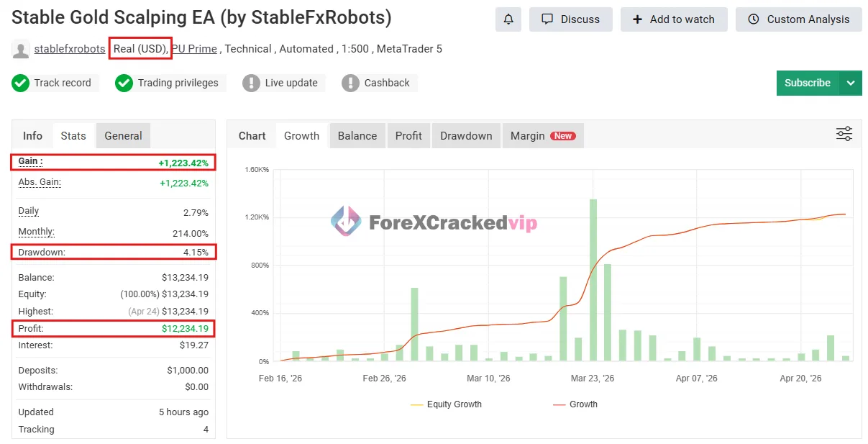
Task: Open the Margin tab marked New
Action: [x=543, y=135]
